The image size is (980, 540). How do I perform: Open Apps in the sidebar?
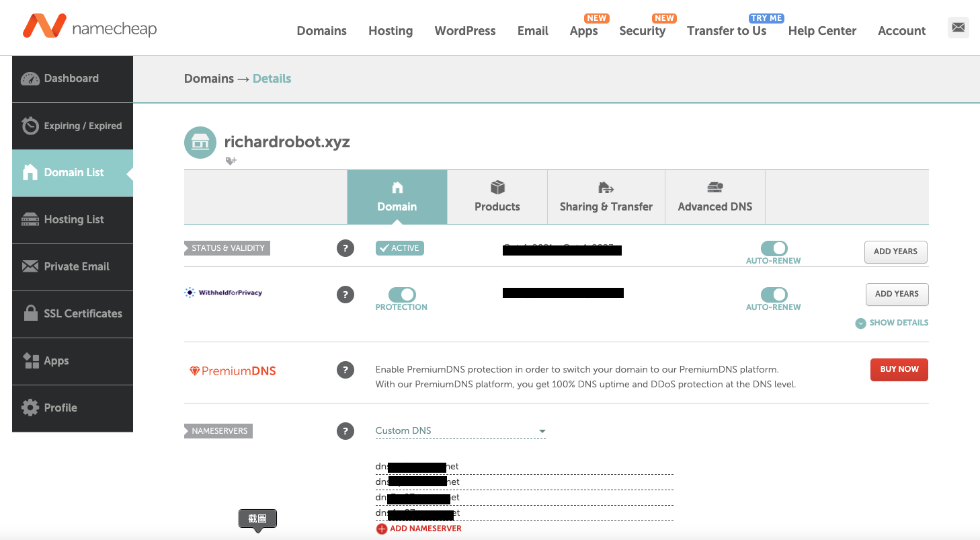click(73, 361)
